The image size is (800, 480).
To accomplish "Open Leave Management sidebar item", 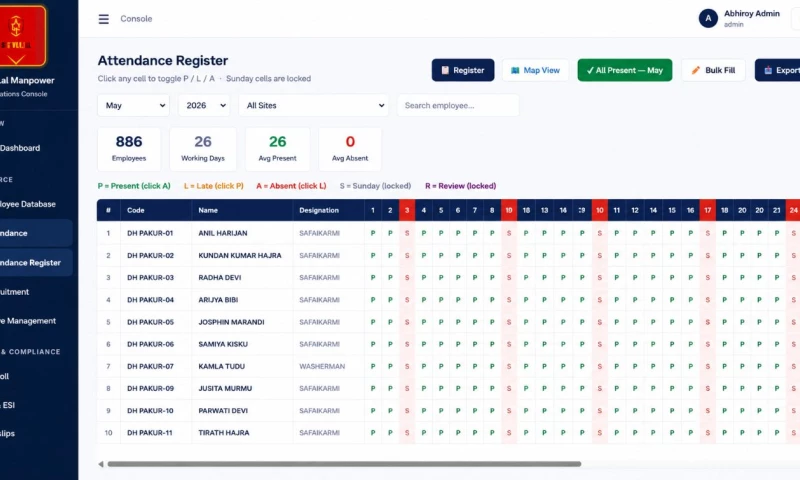I will pos(28,321).
